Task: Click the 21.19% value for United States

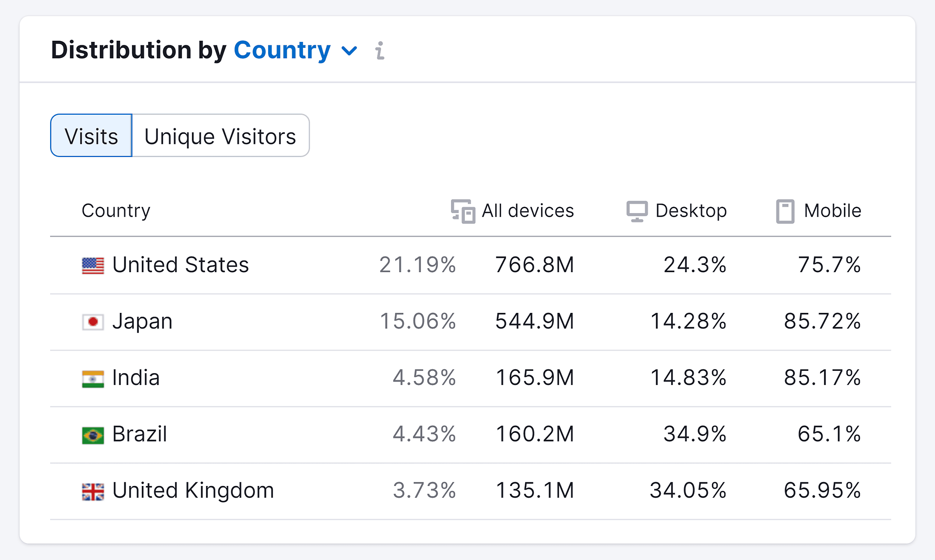Action: [x=417, y=265]
